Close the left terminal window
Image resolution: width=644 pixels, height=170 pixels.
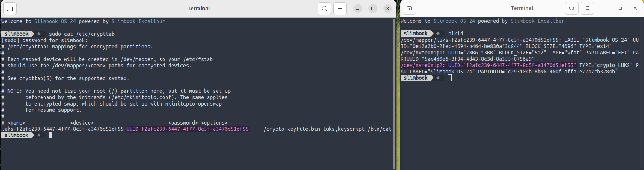click(388, 9)
